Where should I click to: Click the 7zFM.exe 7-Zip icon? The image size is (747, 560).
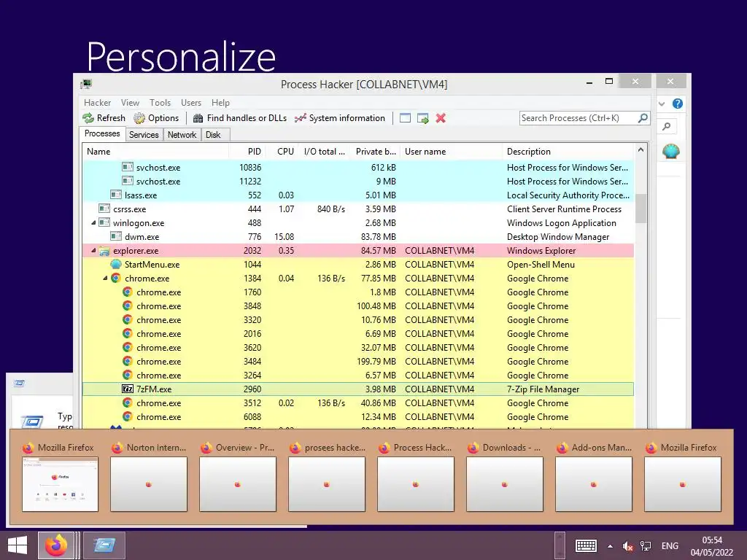127,389
